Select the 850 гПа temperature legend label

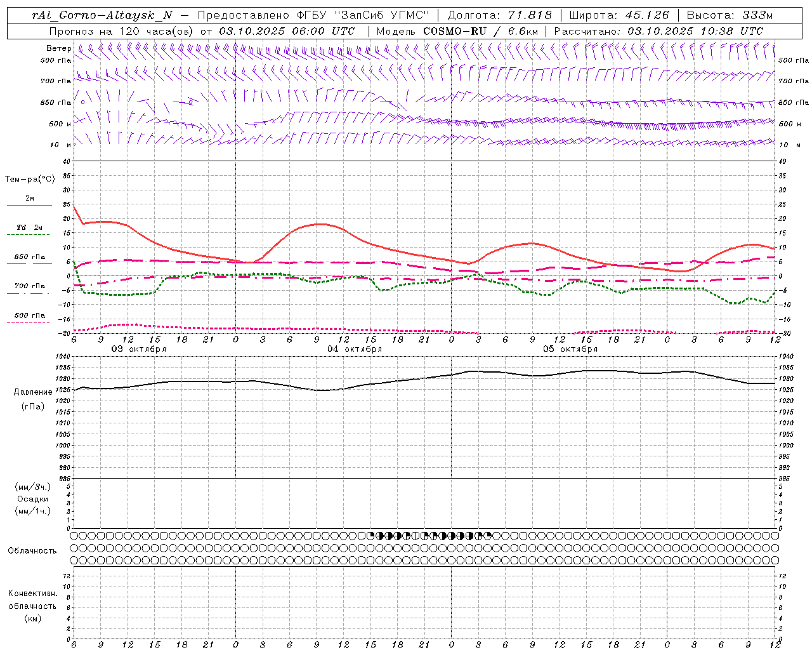point(29,257)
